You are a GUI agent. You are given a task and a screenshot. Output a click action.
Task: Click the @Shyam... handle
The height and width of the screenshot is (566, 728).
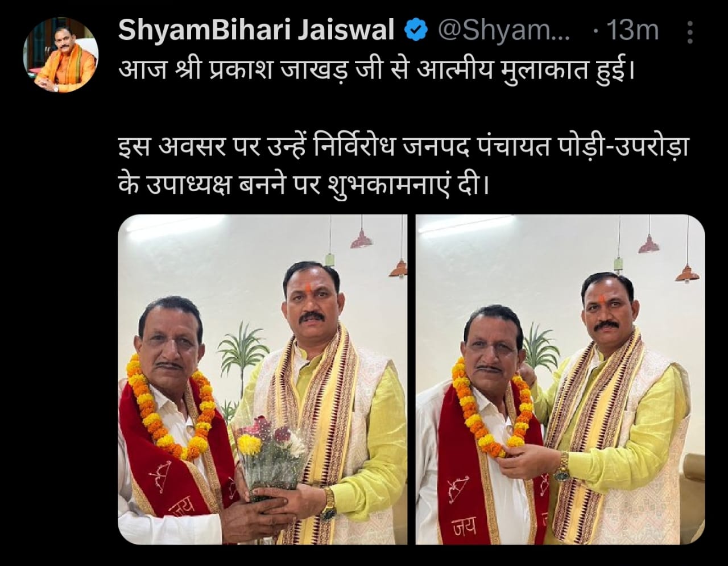click(503, 31)
